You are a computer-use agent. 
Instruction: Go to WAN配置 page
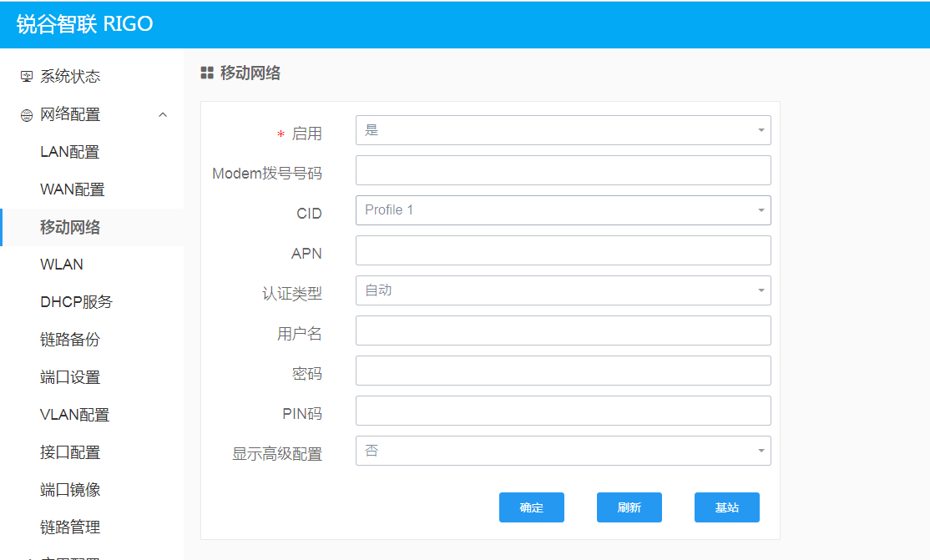tap(73, 189)
